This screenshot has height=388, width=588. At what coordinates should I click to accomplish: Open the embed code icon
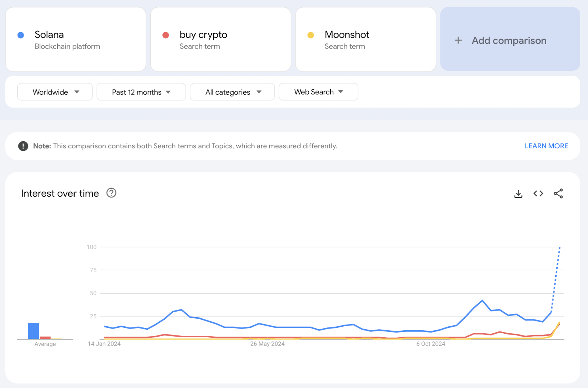point(538,193)
